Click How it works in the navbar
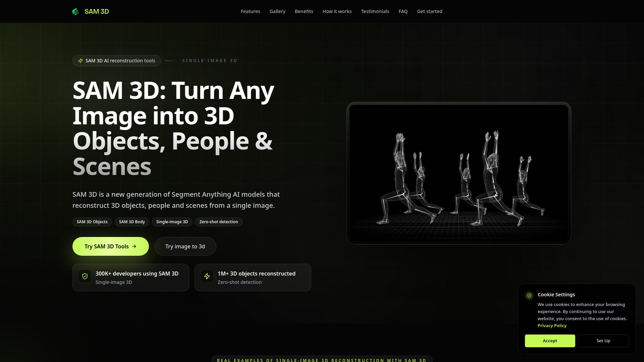The image size is (644, 362). tap(337, 11)
